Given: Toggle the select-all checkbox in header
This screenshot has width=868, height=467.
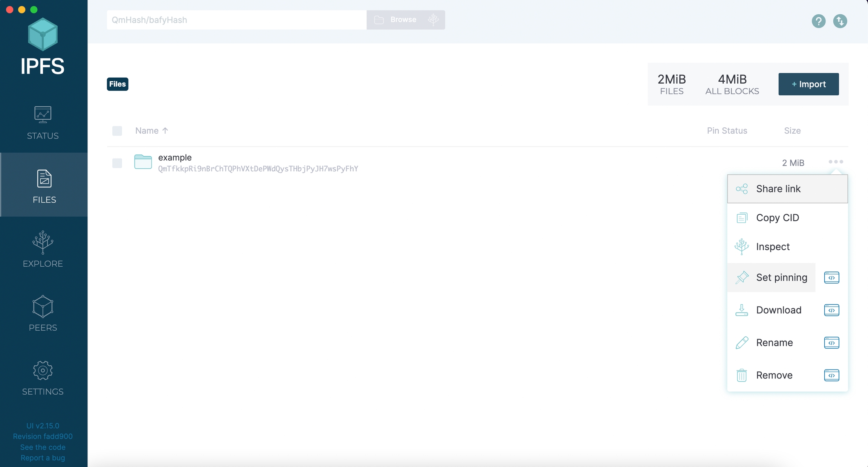Looking at the screenshot, I should 117,131.
